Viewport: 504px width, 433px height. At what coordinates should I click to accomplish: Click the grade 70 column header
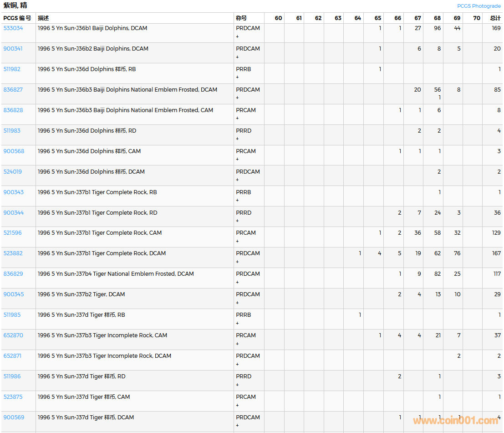click(x=476, y=18)
